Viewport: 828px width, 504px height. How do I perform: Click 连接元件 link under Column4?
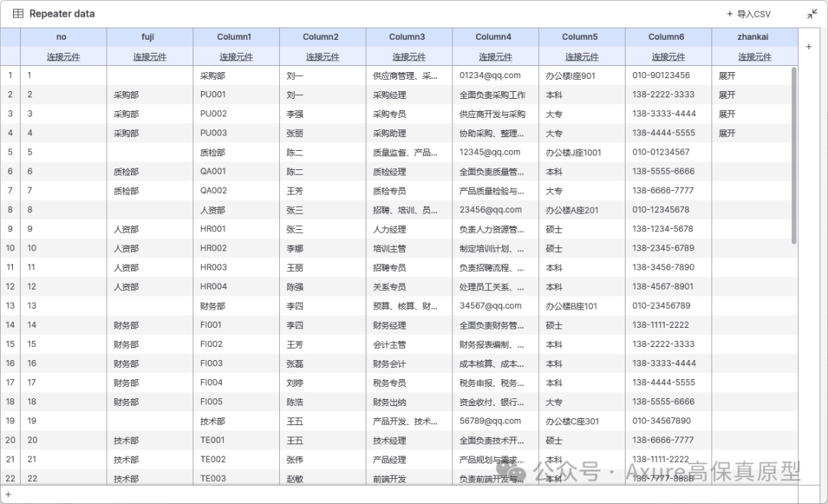click(x=495, y=57)
